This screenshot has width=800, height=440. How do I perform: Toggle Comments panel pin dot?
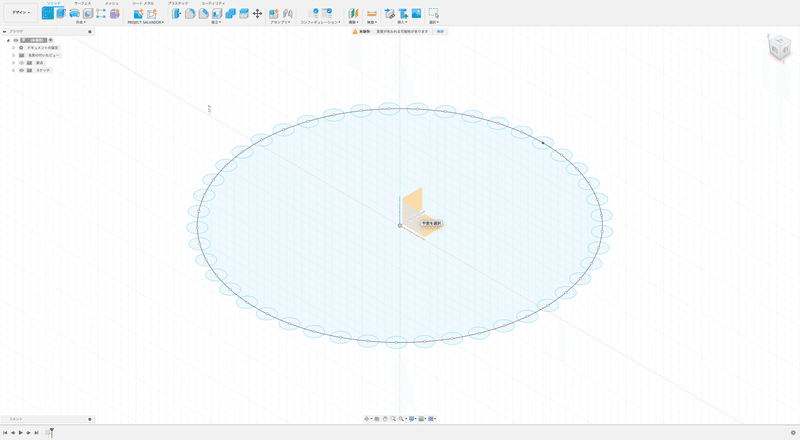[90, 419]
